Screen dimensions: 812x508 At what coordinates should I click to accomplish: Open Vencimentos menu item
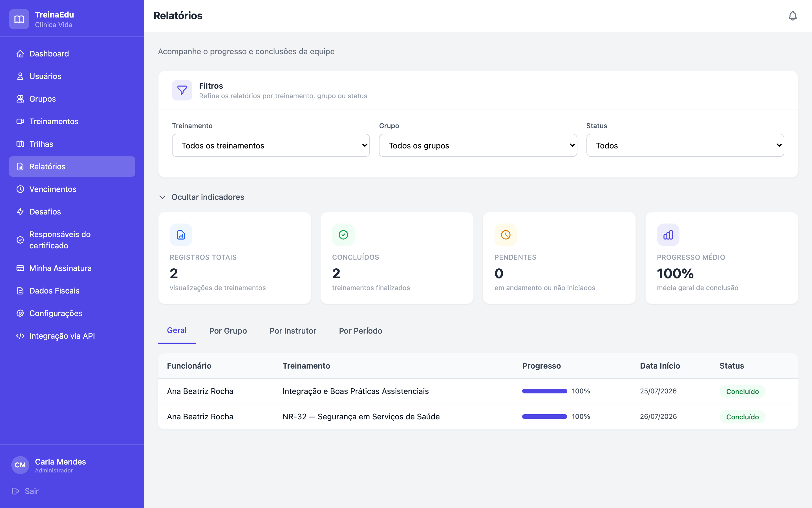(72, 189)
